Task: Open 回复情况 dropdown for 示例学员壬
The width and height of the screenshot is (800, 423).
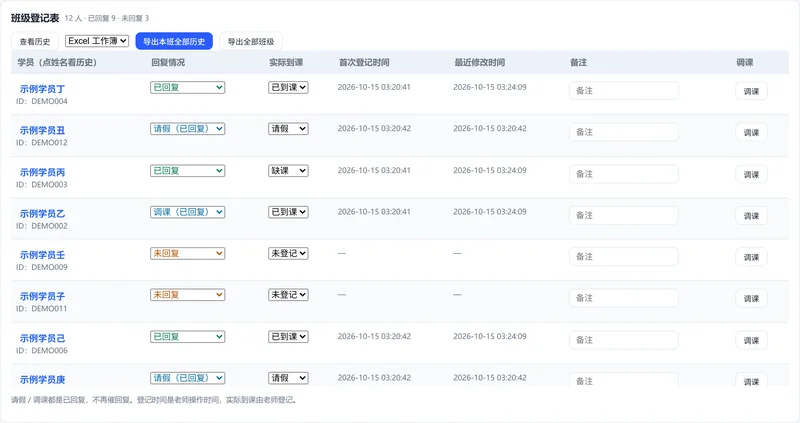Action: coord(188,253)
